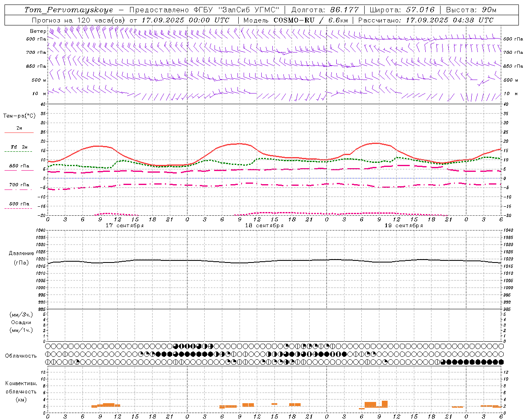Click the 'Осадки' precipitation label
Viewport: 525px width, 420px height.
pyautogui.click(x=21, y=322)
